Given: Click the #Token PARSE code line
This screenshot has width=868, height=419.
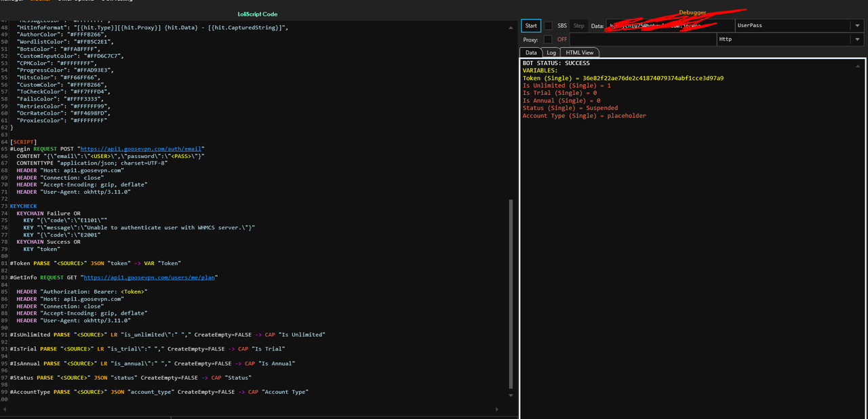Looking at the screenshot, I should tap(96, 263).
